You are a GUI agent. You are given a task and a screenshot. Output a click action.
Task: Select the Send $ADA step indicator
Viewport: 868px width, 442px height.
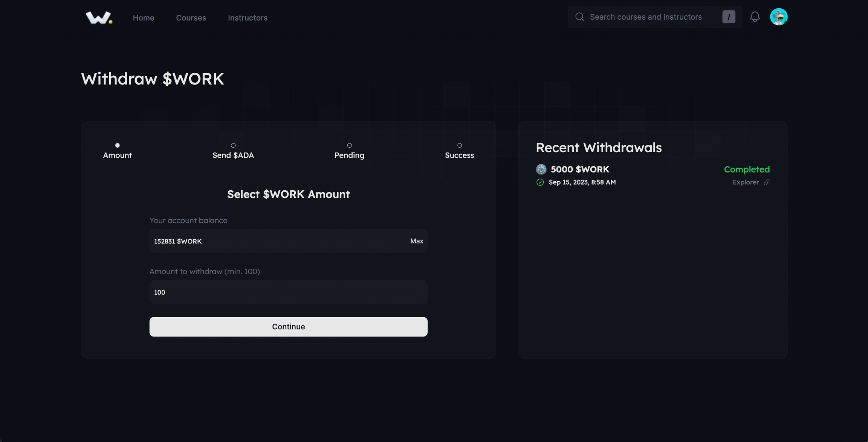(x=233, y=145)
